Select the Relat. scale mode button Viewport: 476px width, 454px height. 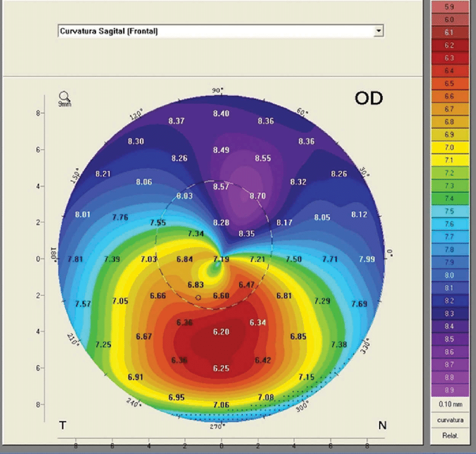click(453, 434)
